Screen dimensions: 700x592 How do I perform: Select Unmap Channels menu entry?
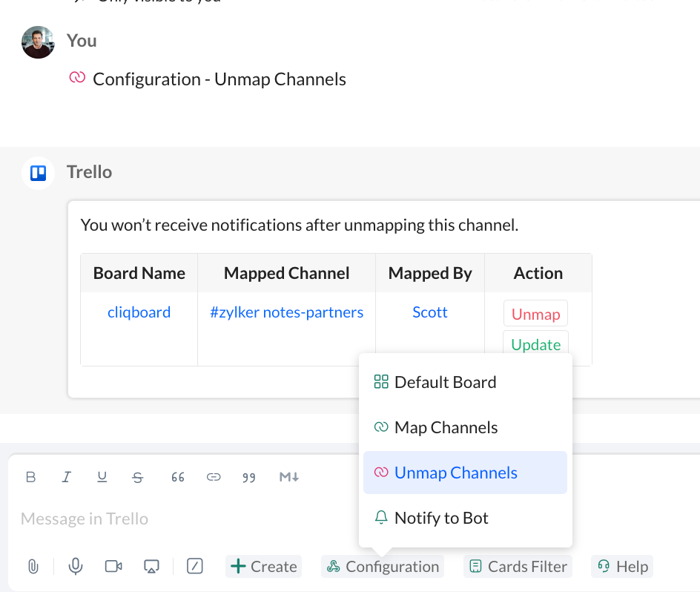click(465, 473)
